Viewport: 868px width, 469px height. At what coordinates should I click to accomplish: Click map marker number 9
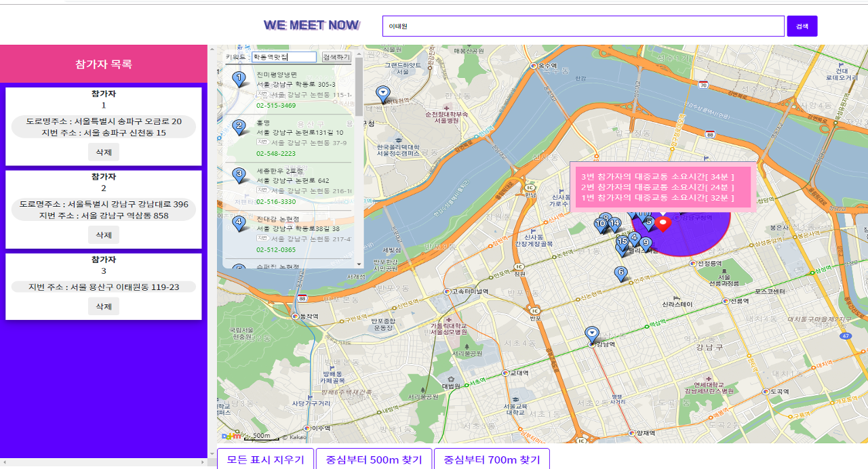click(646, 244)
